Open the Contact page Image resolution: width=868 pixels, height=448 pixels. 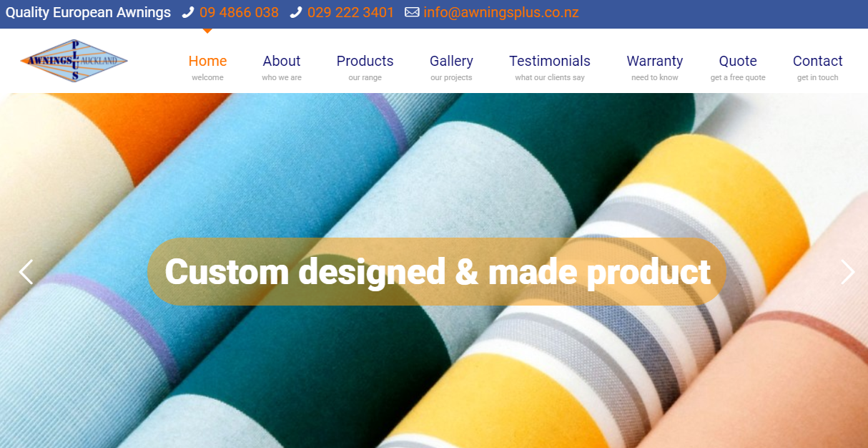click(x=818, y=67)
